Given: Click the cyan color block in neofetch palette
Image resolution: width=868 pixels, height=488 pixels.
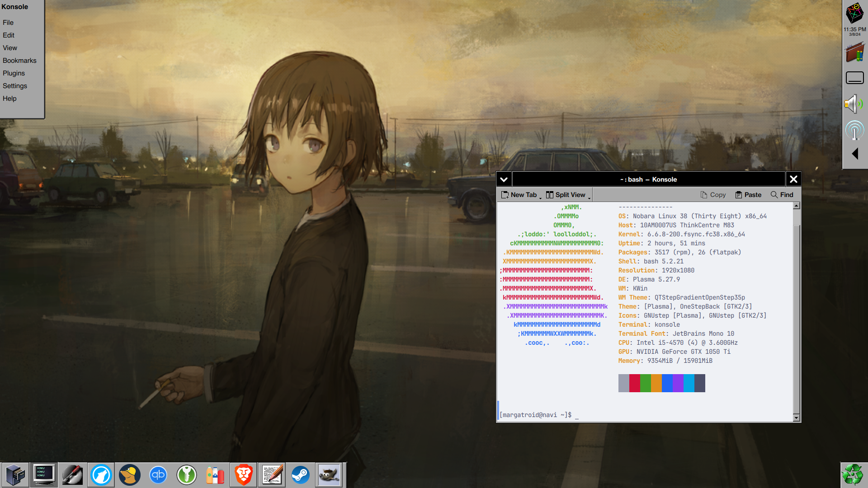Looking at the screenshot, I should point(689,383).
